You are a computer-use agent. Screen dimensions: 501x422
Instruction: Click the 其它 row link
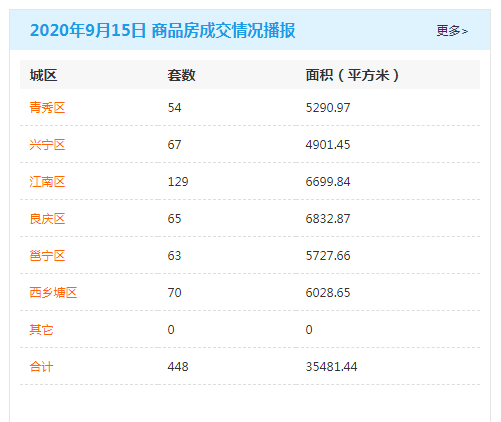(x=41, y=330)
